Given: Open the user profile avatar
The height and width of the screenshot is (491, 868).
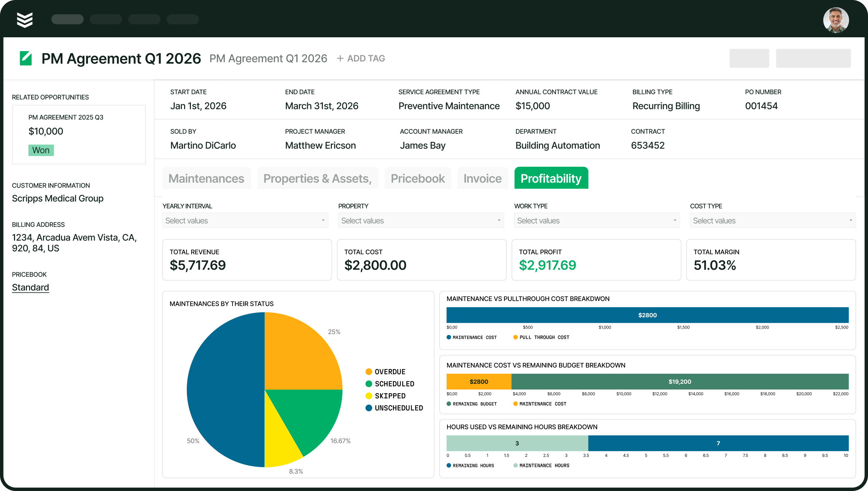Looking at the screenshot, I should pos(836,20).
